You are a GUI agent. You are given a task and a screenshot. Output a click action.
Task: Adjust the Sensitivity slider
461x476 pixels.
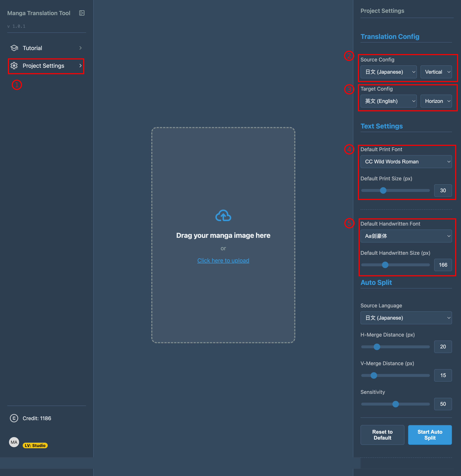[x=395, y=404]
